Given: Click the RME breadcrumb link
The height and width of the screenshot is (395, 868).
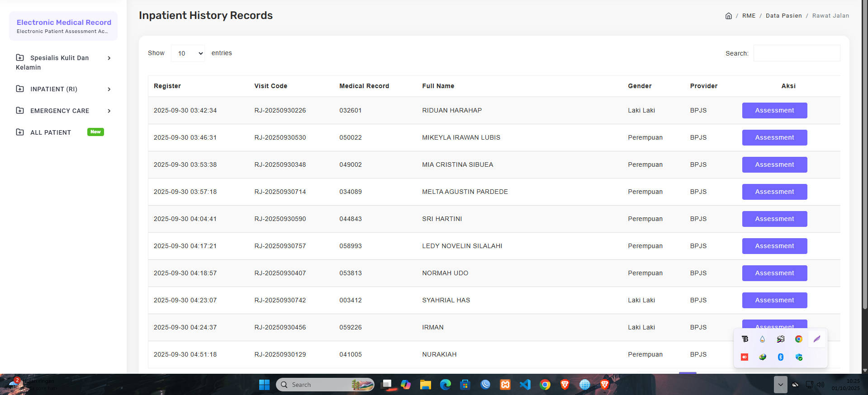Looking at the screenshot, I should click(749, 16).
